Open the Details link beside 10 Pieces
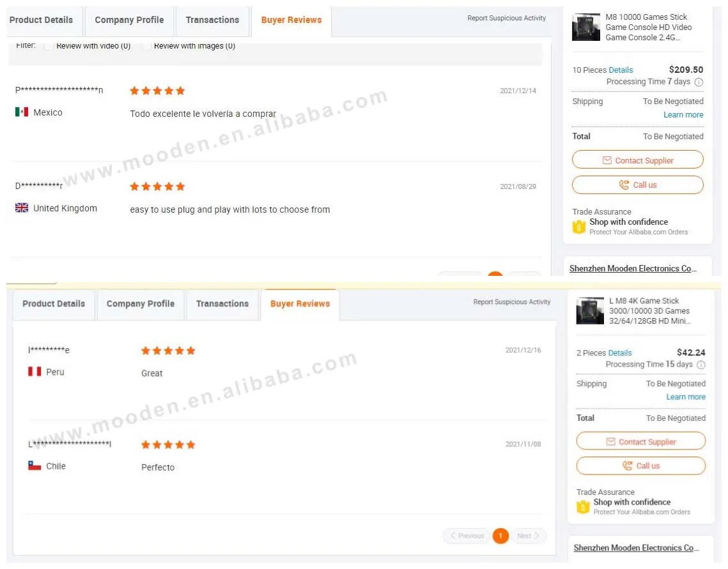This screenshot has width=728, height=569. tap(621, 70)
